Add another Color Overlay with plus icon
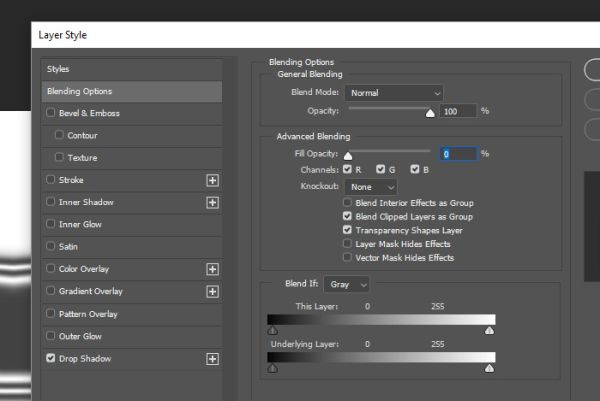The width and height of the screenshot is (600, 401). [212, 269]
